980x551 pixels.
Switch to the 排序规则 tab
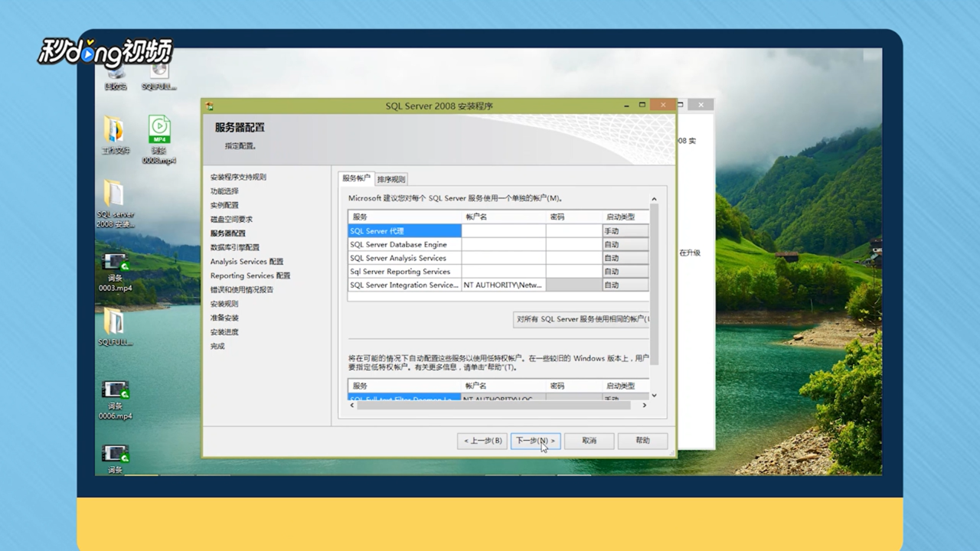(391, 179)
